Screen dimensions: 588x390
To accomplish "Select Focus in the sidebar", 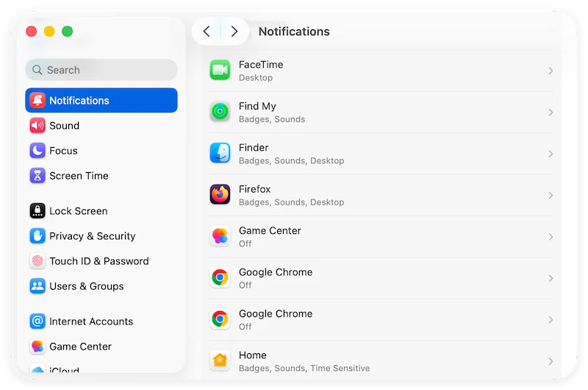I will pyautogui.click(x=101, y=151).
